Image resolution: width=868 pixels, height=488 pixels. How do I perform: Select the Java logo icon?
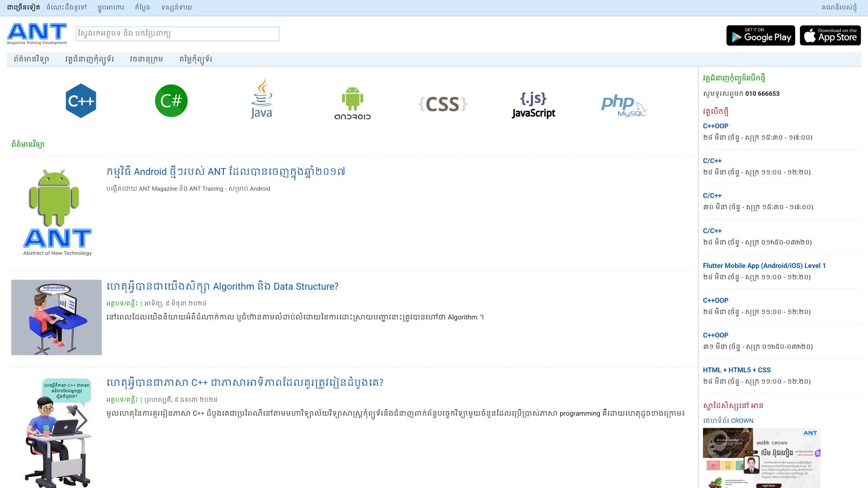[262, 99]
